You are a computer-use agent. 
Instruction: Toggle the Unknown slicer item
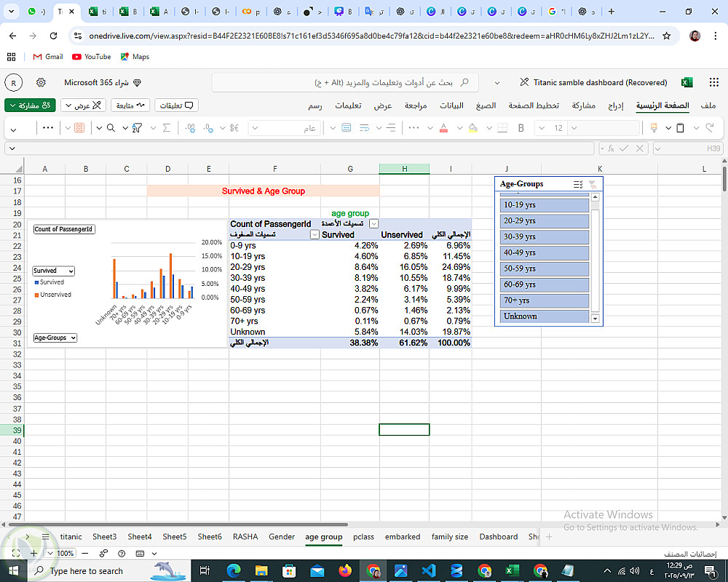click(x=544, y=316)
